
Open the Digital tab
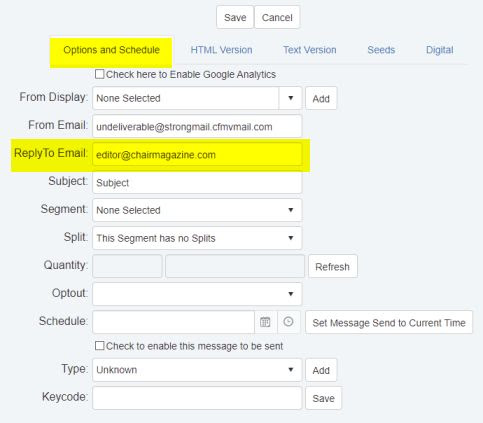(x=439, y=50)
